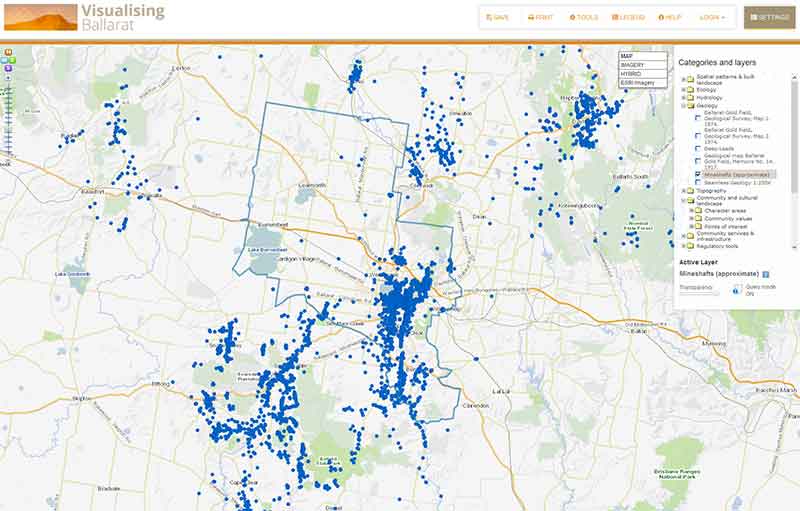
Task: Enable second Ballarat Gold Field Map 2 layer
Action: click(697, 136)
